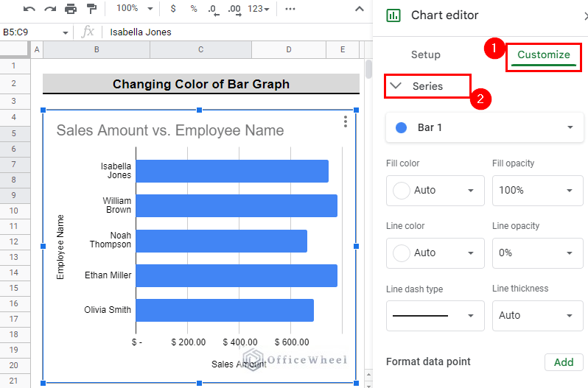Screen dimensions: 588x388
Task: Apply percent format icon
Action: tap(194, 8)
